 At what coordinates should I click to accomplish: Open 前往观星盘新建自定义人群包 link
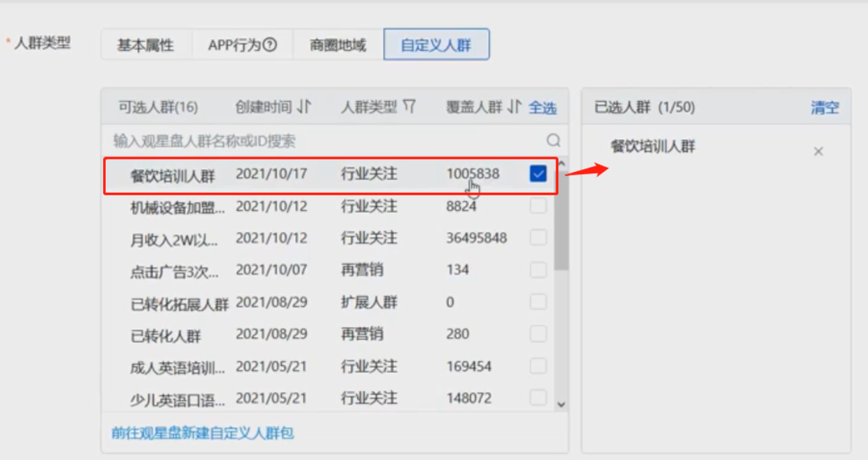point(203,433)
